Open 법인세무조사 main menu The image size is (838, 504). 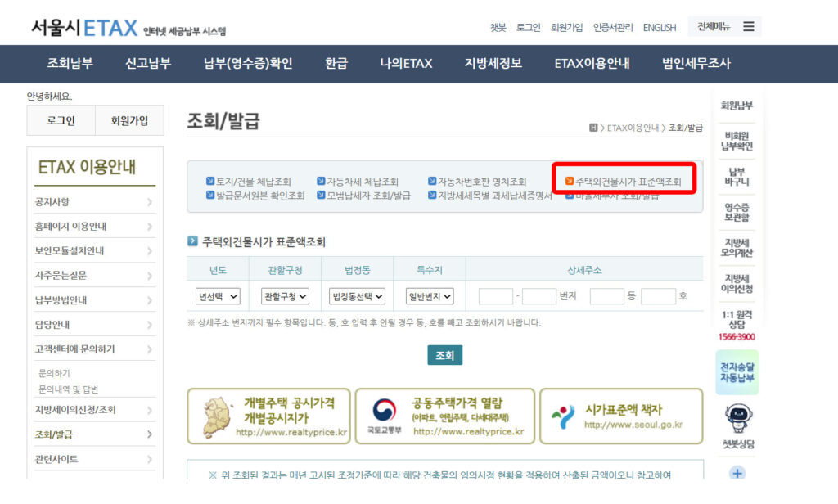[696, 63]
